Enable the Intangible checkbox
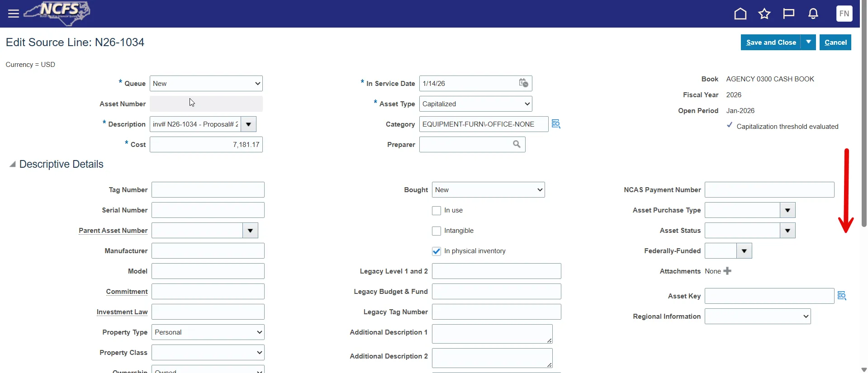This screenshot has width=868, height=373. click(x=436, y=231)
